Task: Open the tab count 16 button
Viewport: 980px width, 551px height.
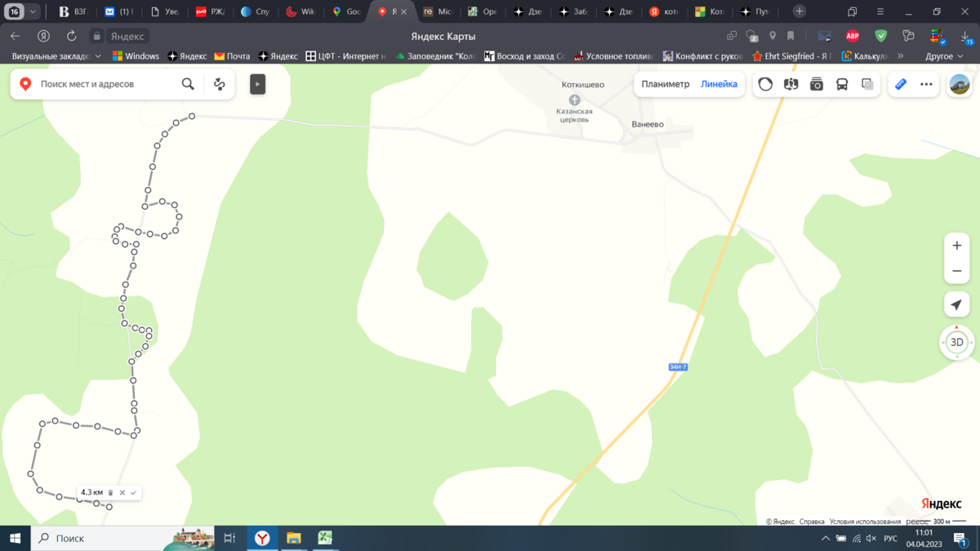Action: point(14,11)
